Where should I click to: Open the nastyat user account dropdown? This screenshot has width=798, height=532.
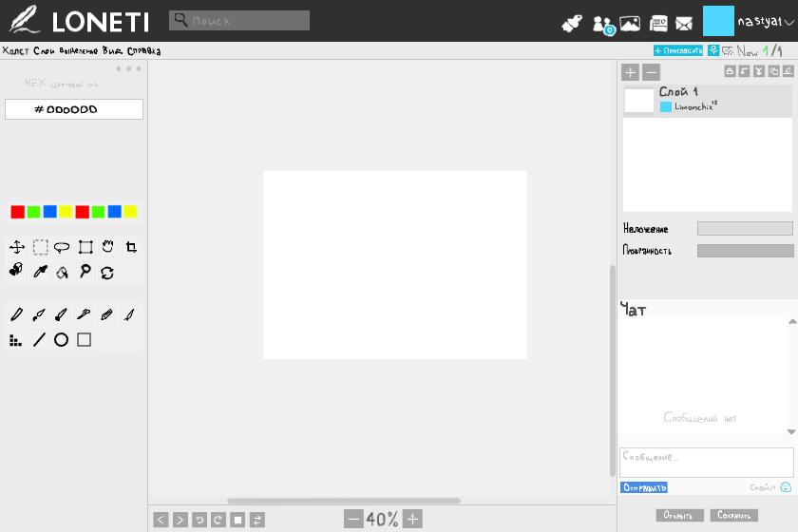(x=765, y=21)
